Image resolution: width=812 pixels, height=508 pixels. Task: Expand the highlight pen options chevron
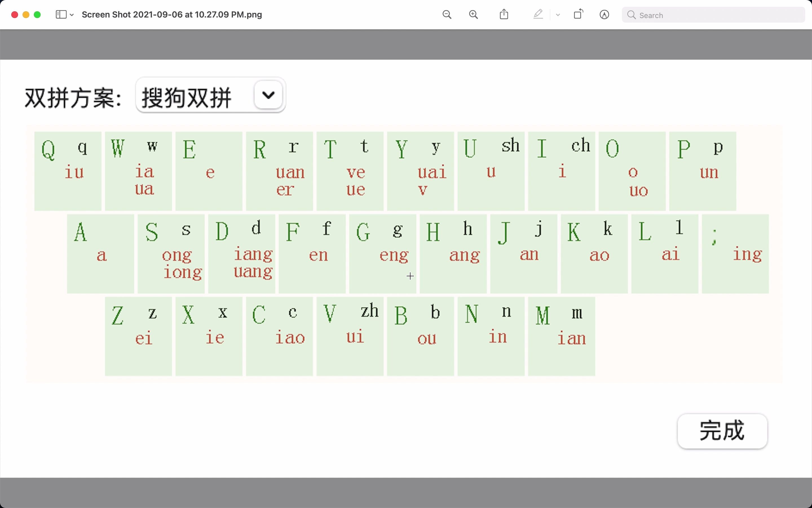(x=558, y=15)
